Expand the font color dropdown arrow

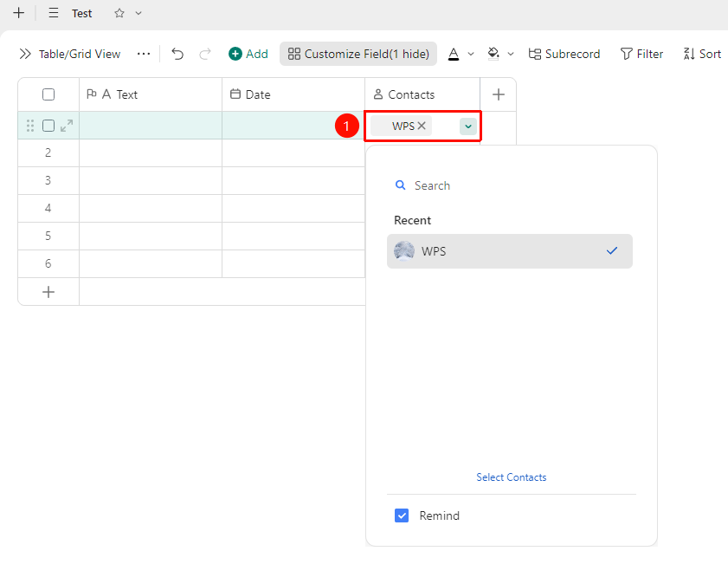(x=471, y=54)
